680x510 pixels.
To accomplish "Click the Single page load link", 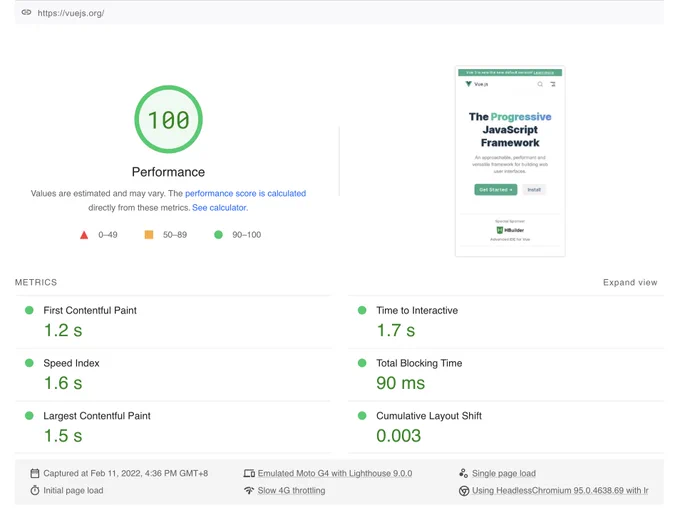I will coord(504,473).
